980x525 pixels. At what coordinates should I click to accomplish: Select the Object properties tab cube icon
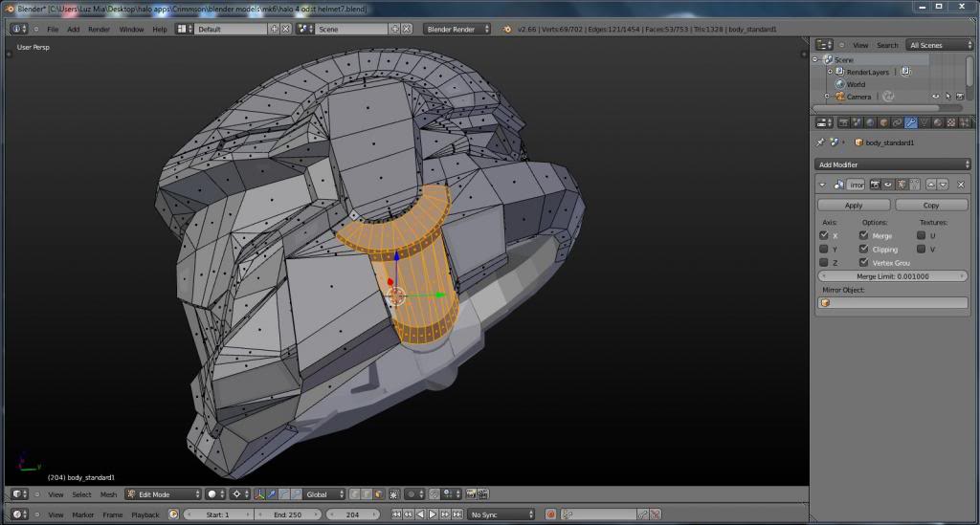pyautogui.click(x=883, y=122)
